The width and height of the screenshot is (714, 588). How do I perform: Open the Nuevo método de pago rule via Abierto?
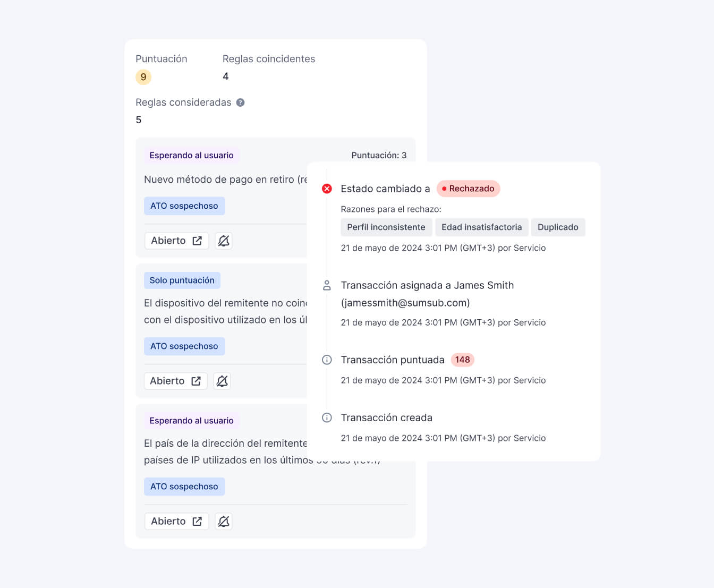click(x=176, y=241)
